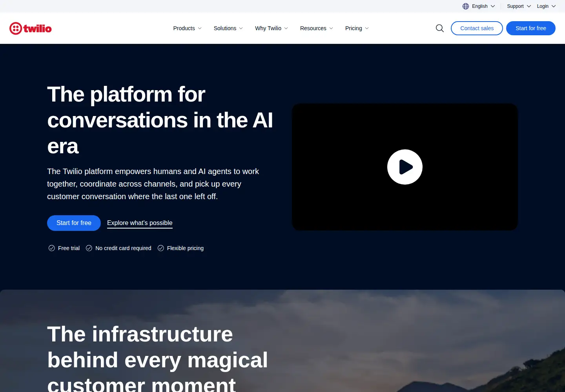Click Start for free below hero text

(x=74, y=223)
